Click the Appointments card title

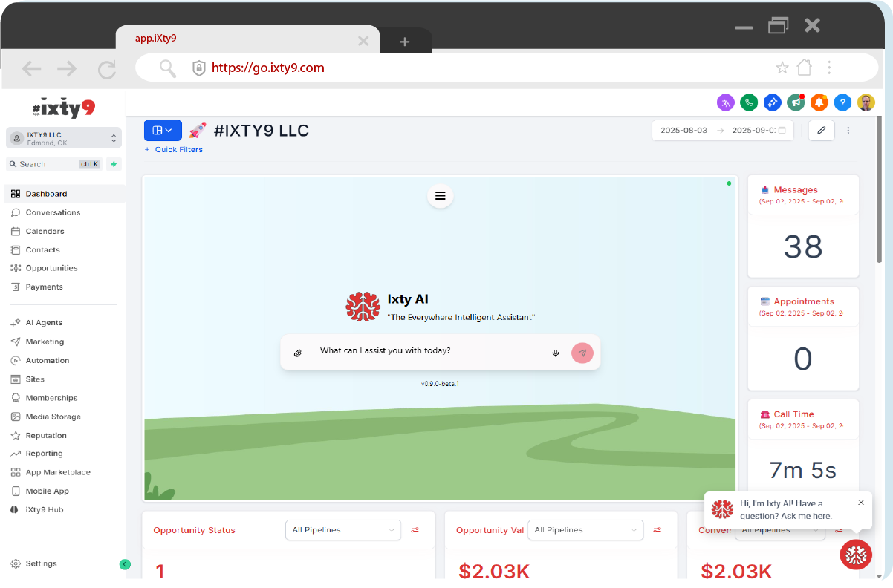pyautogui.click(x=804, y=301)
